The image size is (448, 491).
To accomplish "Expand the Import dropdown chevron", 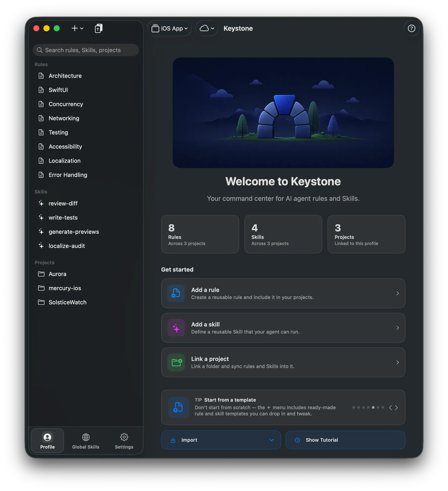I will 272,440.
